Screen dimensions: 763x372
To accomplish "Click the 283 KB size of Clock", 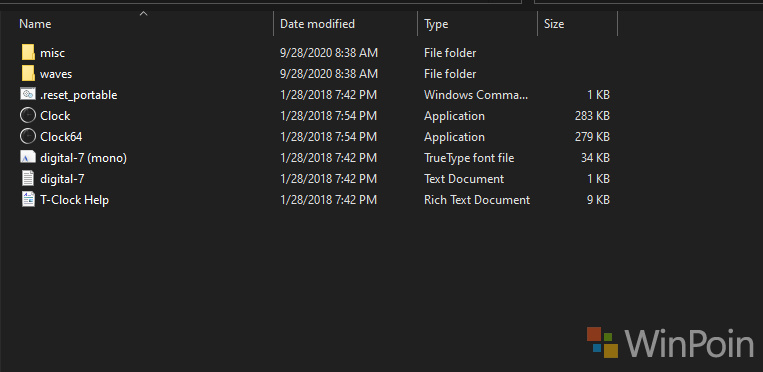I will 592,116.
